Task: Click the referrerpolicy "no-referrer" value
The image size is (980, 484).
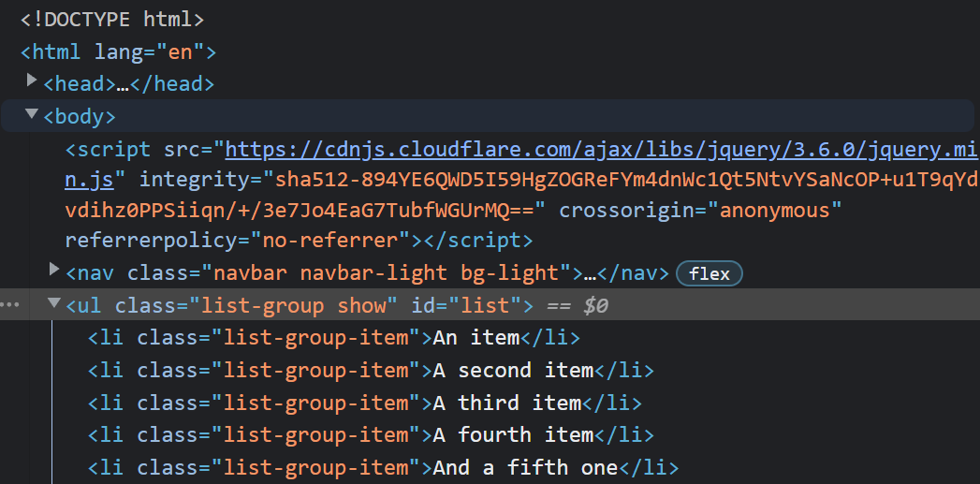Action: (x=331, y=240)
